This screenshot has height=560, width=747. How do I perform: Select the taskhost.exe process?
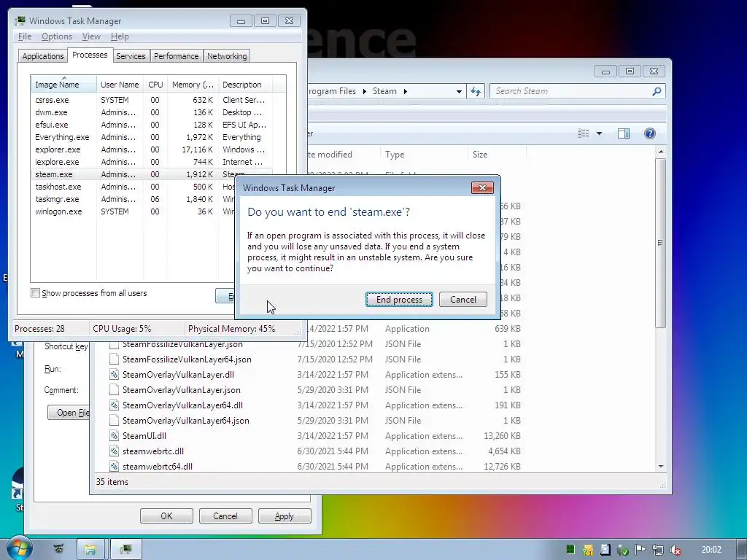coord(133,187)
